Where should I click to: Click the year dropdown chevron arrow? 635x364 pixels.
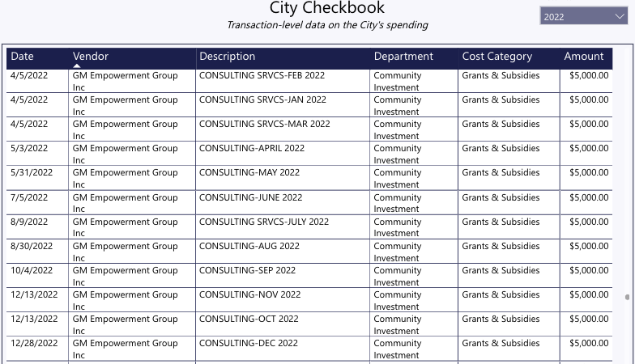[619, 16]
